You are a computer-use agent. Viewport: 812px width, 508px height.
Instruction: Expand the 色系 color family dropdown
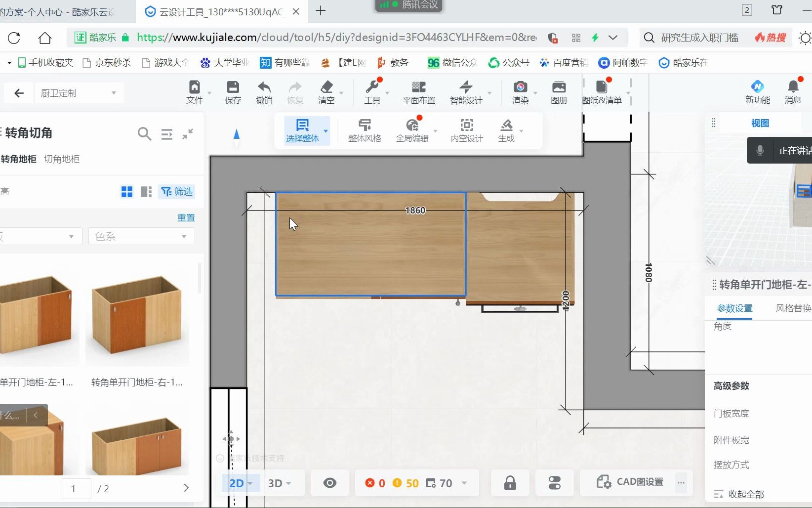pyautogui.click(x=141, y=237)
